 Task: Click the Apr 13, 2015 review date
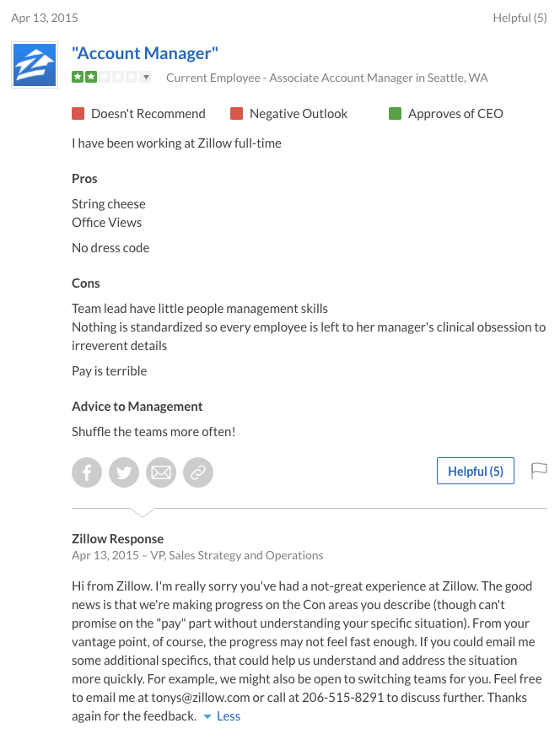45,18
